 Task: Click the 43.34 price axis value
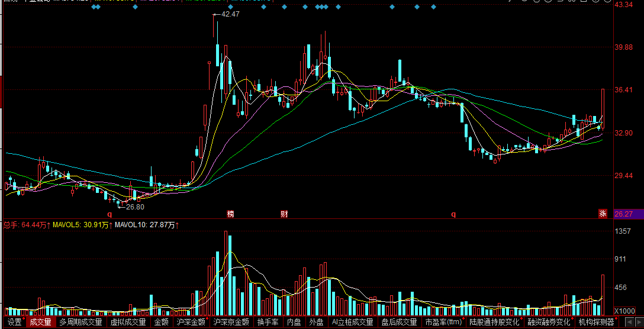pyautogui.click(x=624, y=5)
